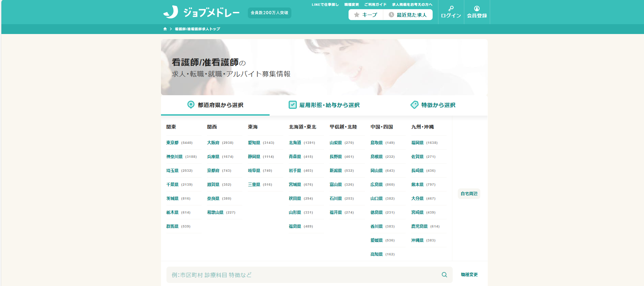Open recently viewed jobs 最近見た求人
Screen dimensions: 644x286
point(408,15)
